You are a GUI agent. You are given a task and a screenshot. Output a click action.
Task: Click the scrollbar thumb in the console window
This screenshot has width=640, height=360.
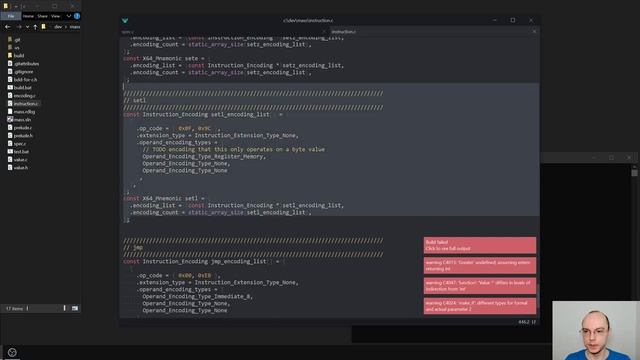(634, 173)
